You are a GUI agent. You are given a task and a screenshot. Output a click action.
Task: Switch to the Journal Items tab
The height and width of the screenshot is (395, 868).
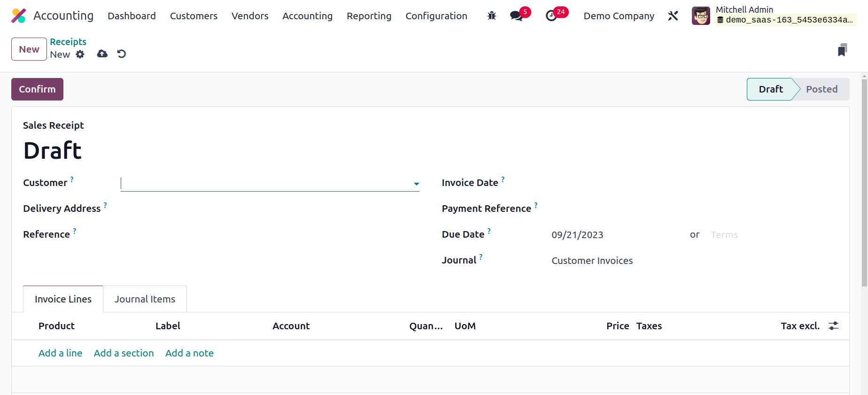tap(145, 299)
